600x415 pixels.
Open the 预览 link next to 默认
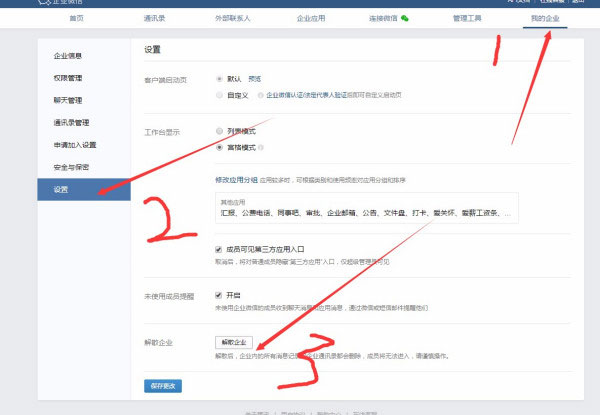pos(255,78)
